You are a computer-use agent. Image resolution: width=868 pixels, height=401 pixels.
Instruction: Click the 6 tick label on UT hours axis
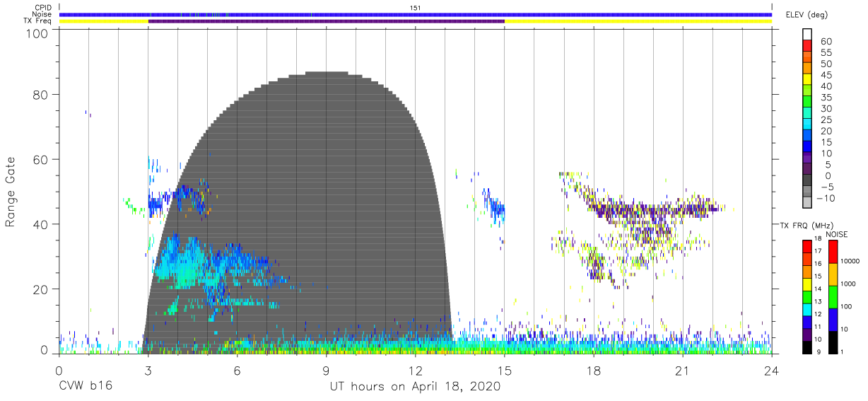(237, 371)
